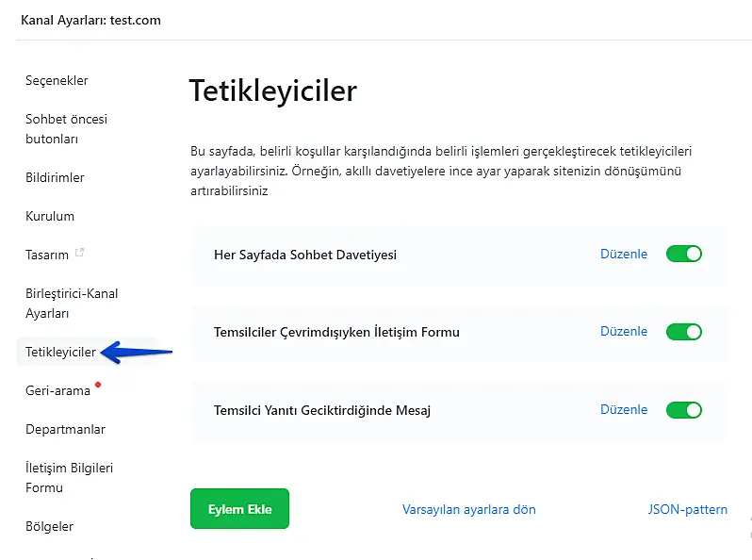Open Seçenekler in the sidebar

click(x=57, y=81)
